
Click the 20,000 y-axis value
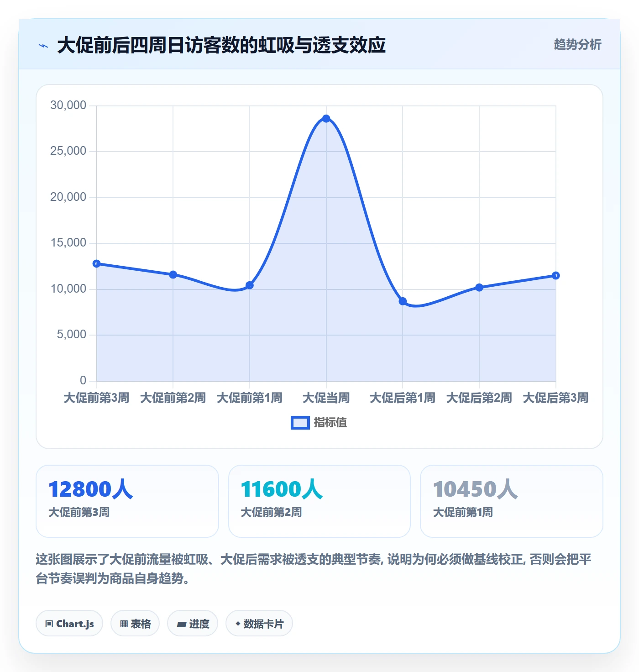68,197
